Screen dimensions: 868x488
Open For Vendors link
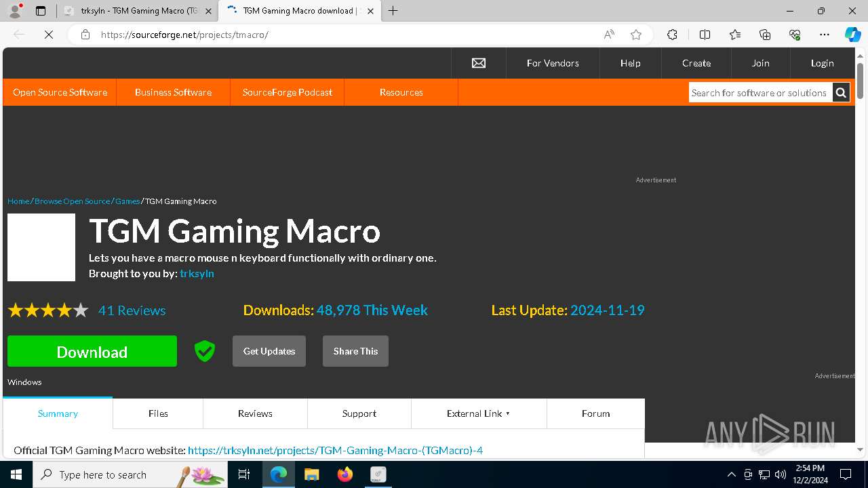[x=553, y=63]
